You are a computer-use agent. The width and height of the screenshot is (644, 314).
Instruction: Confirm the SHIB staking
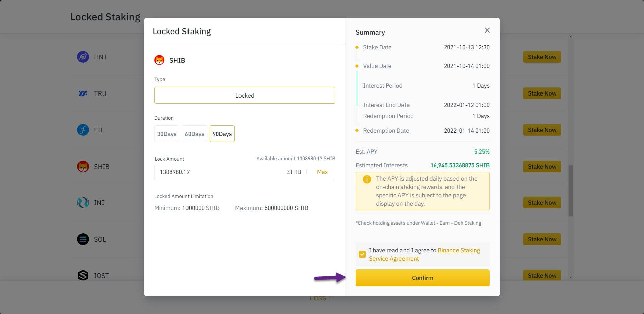423,278
